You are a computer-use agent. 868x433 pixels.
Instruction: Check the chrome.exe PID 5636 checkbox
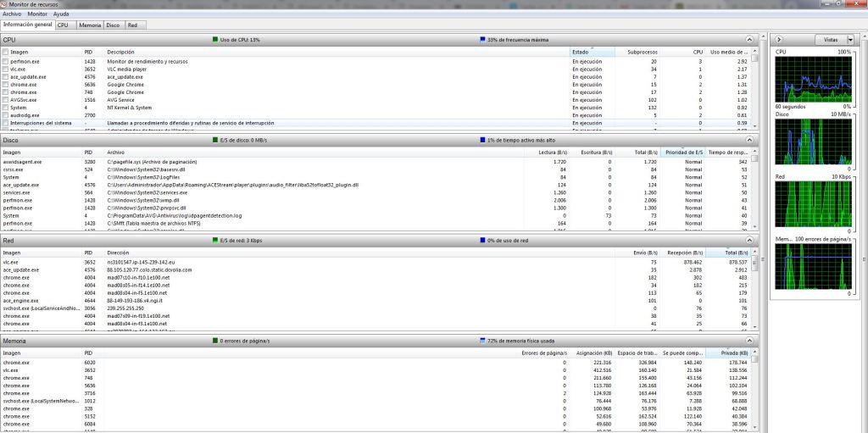coord(6,85)
